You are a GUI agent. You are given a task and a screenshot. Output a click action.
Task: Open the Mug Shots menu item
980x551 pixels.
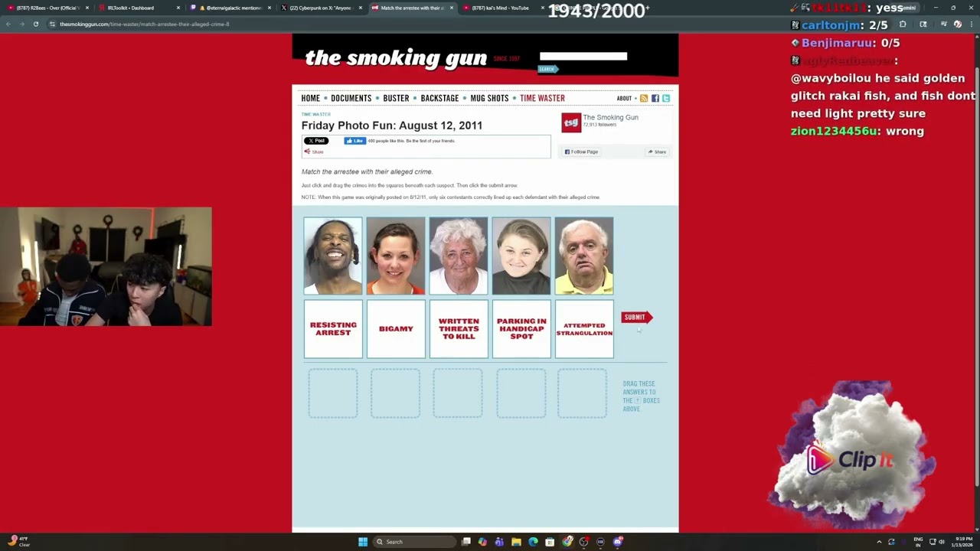click(489, 98)
